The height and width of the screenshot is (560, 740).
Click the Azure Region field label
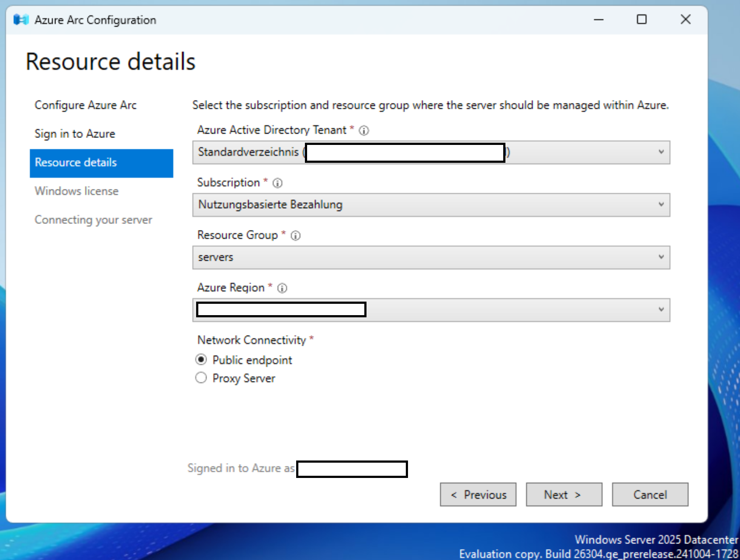click(x=231, y=288)
